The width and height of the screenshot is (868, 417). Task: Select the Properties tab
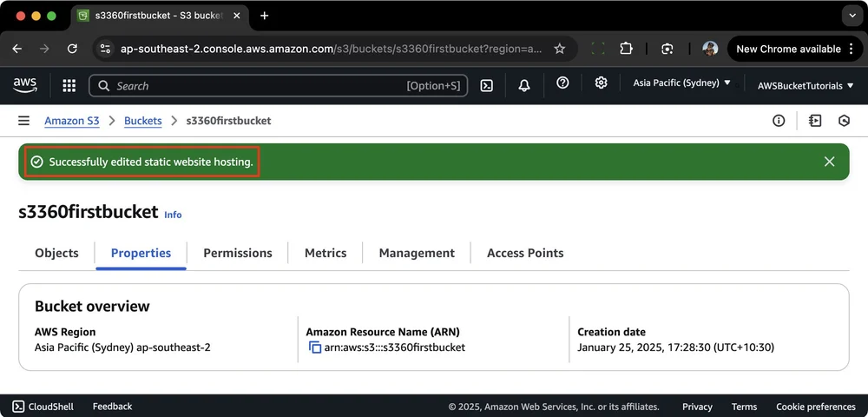coord(141,253)
